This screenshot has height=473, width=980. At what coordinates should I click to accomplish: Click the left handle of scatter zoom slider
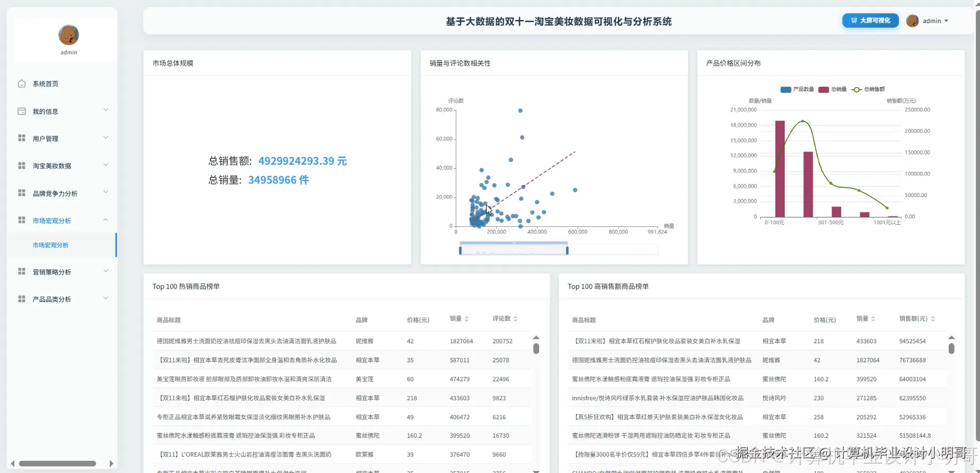(460, 250)
